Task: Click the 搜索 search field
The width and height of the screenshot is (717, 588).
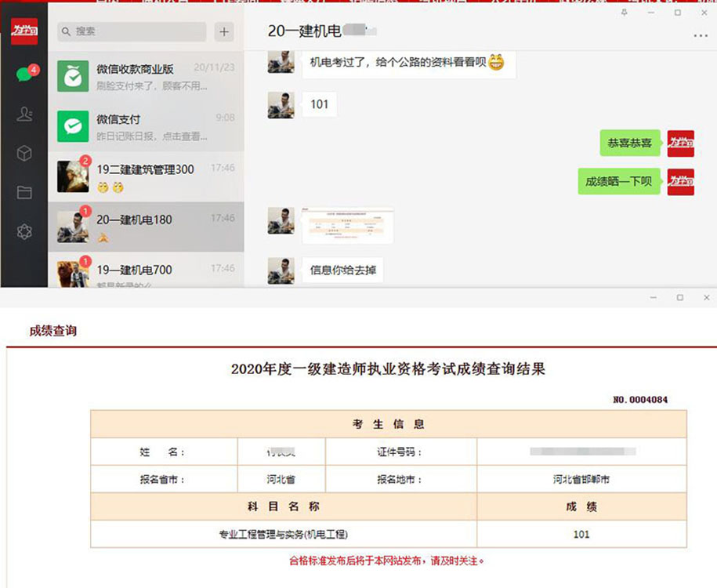Action: click(x=132, y=31)
